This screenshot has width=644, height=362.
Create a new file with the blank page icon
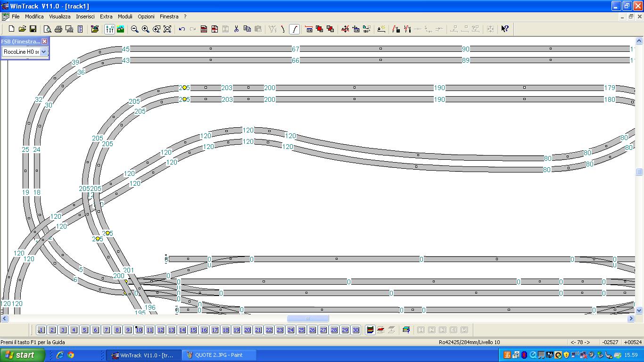click(11, 29)
